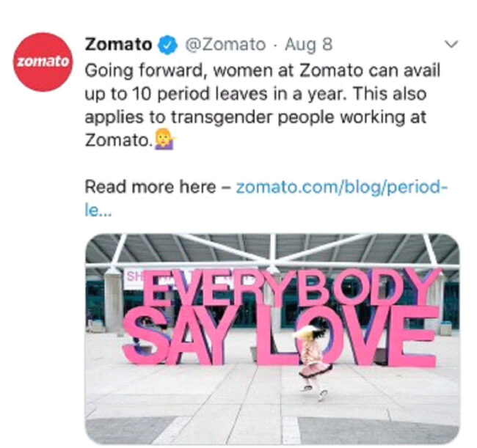The image size is (477, 448).
Task: Click the Aug 8 timestamp
Action: click(x=308, y=45)
